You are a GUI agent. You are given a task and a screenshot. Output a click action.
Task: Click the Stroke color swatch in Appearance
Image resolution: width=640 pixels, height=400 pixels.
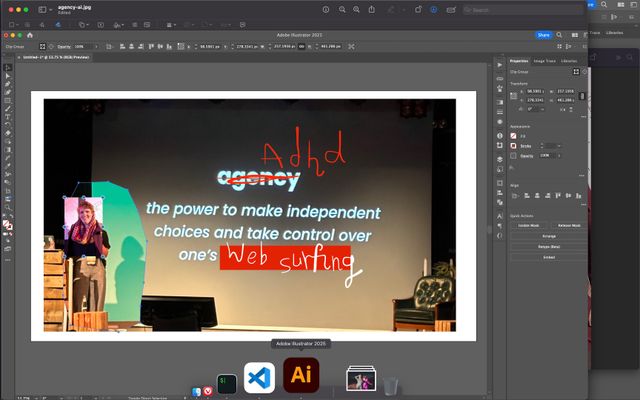513,146
